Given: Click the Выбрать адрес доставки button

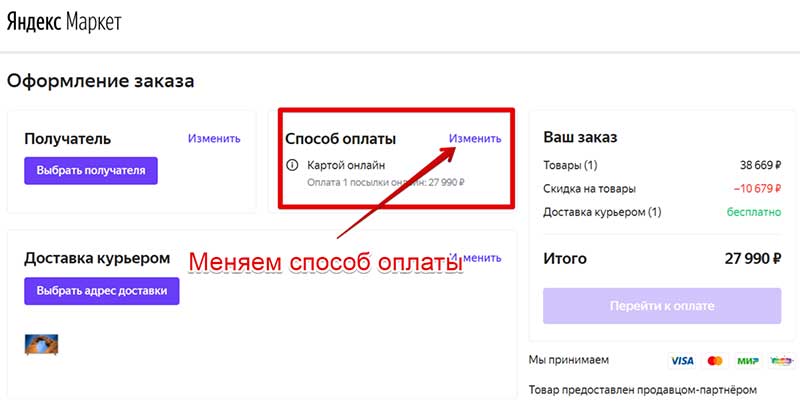Looking at the screenshot, I should 102,291.
